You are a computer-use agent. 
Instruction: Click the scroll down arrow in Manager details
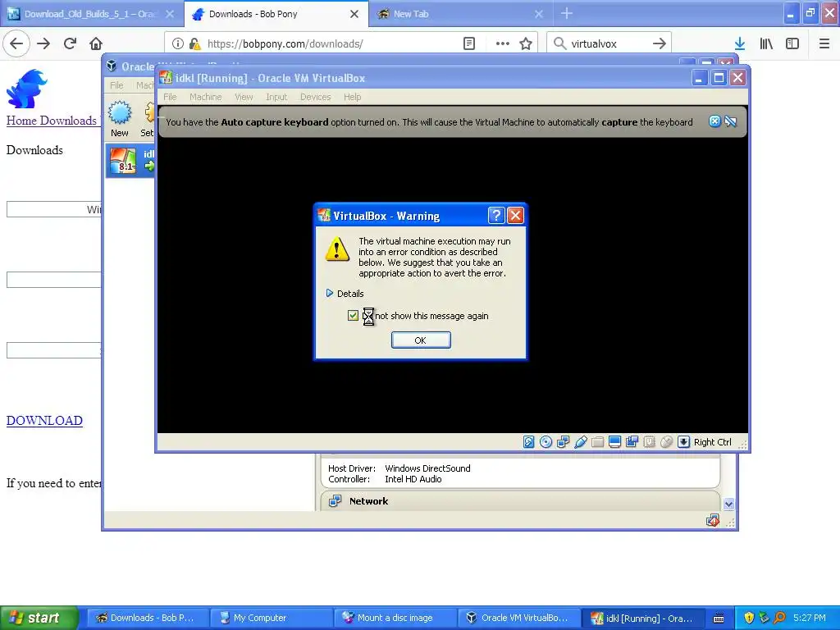728,504
